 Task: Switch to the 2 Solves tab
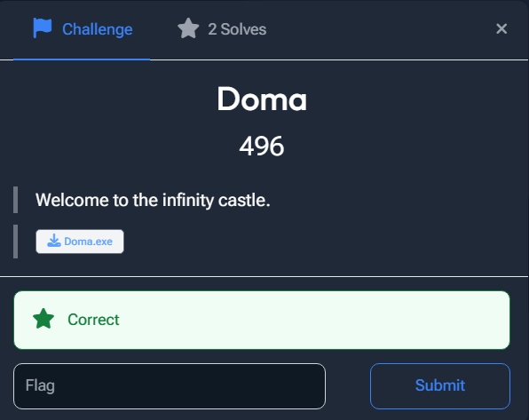pyautogui.click(x=222, y=29)
